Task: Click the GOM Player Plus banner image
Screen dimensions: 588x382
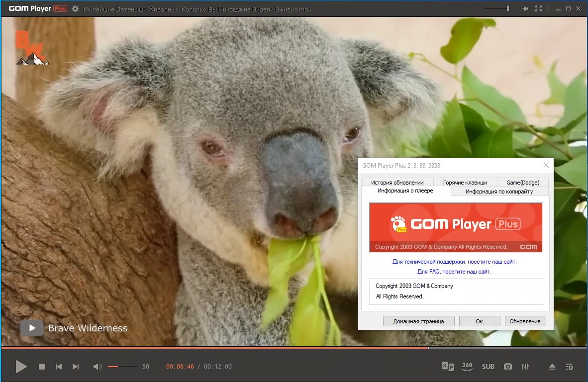Action: click(x=456, y=227)
